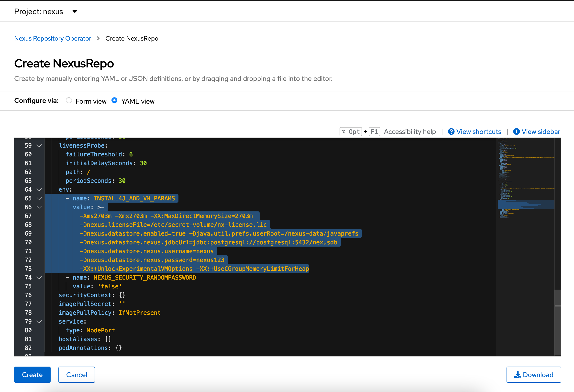Click the download arrow icon
The image size is (574, 392).
[518, 375]
